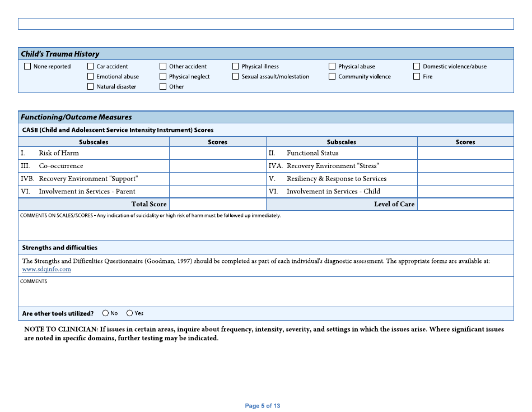Check the "Fire" checkbox
Image resolution: width=532 pixels, height=412 pixels.
pyautogui.click(x=417, y=76)
